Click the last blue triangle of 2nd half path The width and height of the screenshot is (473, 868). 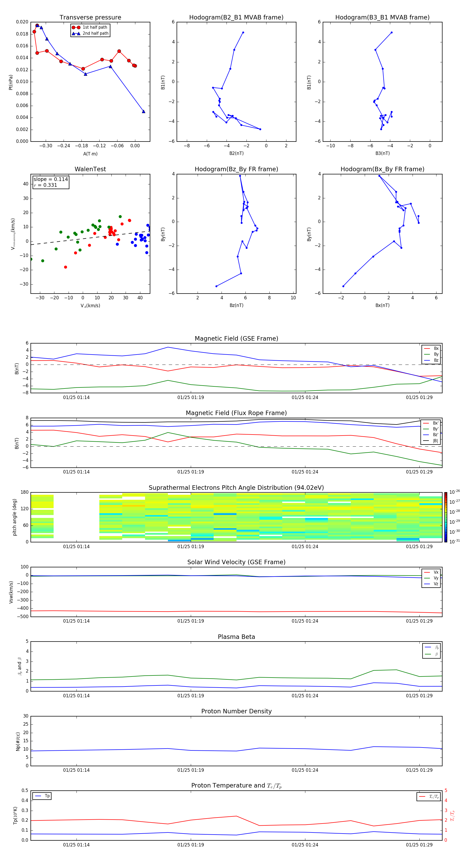tap(143, 112)
